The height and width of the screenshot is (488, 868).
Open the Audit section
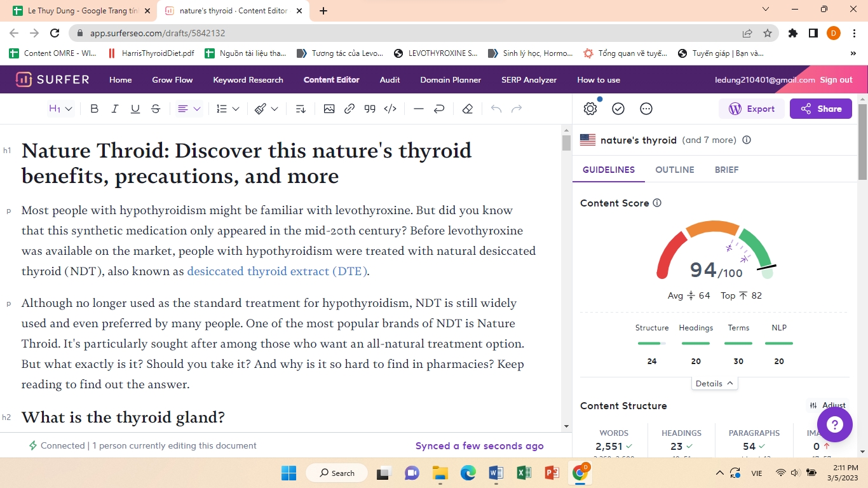pos(390,79)
